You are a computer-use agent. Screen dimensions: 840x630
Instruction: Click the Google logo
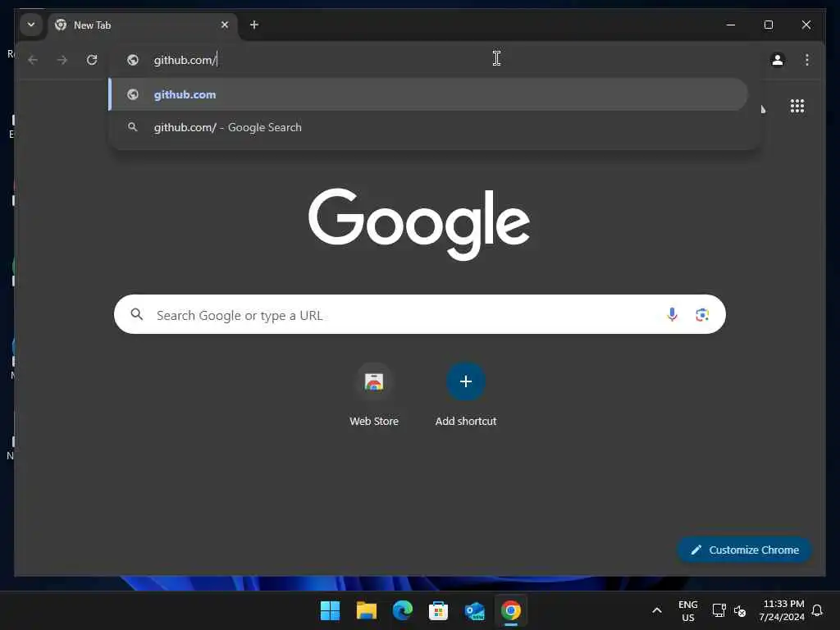tap(419, 223)
